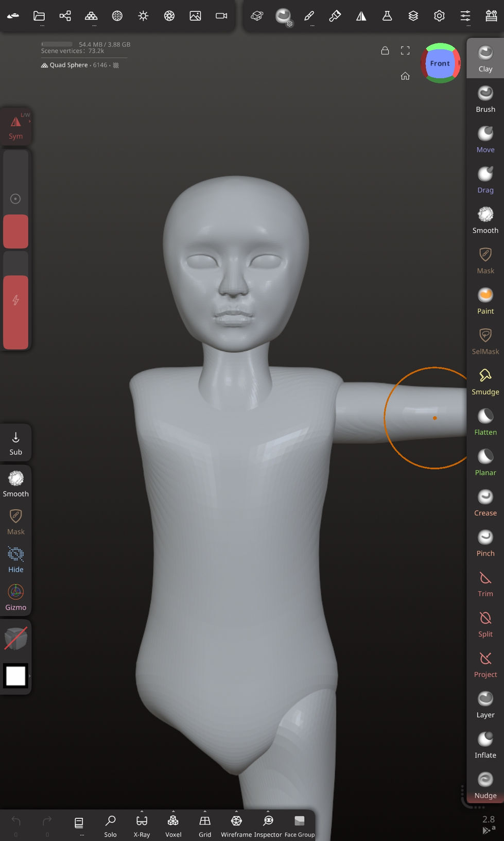Tap the Smooth shortcut on left panel
The height and width of the screenshot is (841, 504).
coord(15,484)
